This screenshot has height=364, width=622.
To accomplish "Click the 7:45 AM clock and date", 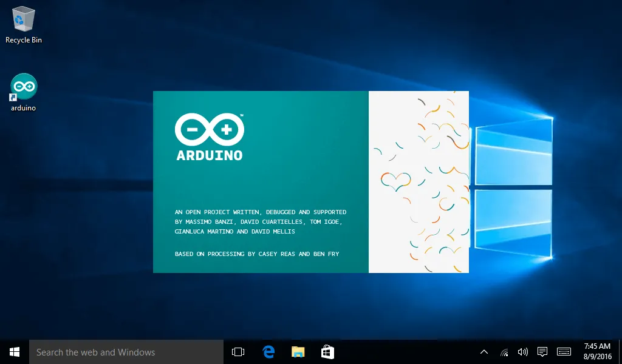I will click(596, 352).
